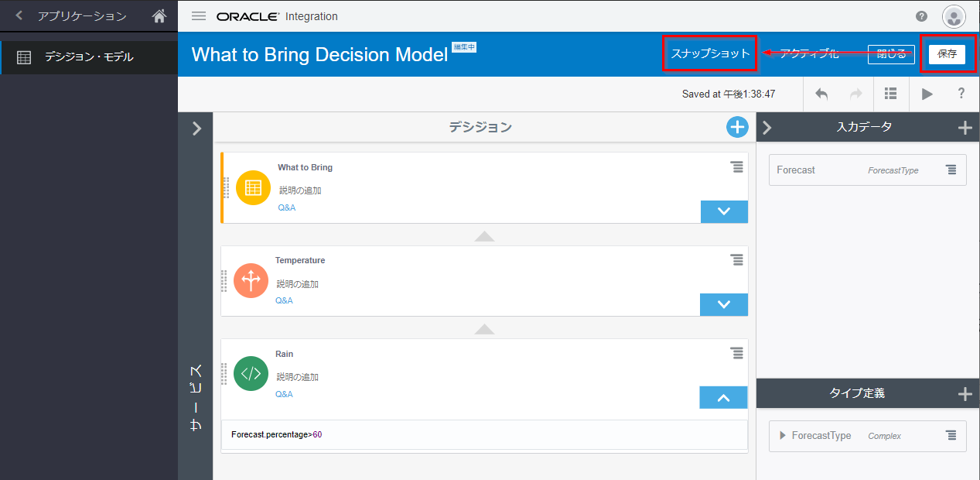Click the home icon in the sidebar
The image size is (980, 480).
(159, 16)
